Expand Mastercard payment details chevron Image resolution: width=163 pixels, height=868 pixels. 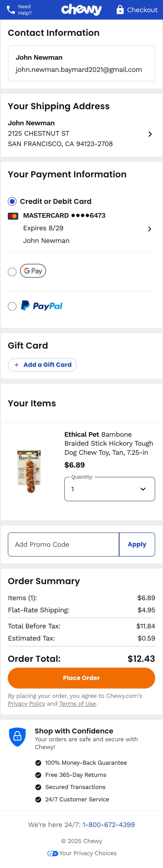pos(150,229)
